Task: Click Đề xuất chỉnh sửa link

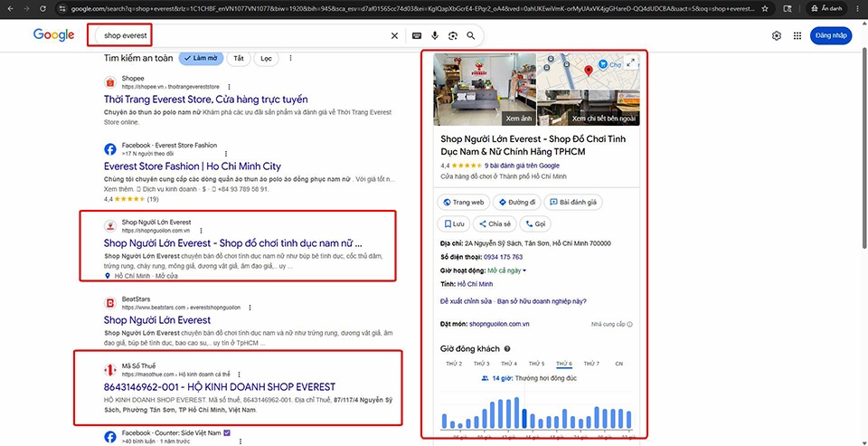Action: tap(466, 301)
